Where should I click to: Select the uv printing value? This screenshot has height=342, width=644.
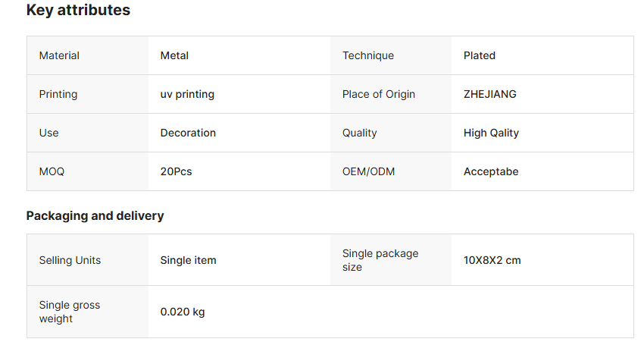coord(187,94)
